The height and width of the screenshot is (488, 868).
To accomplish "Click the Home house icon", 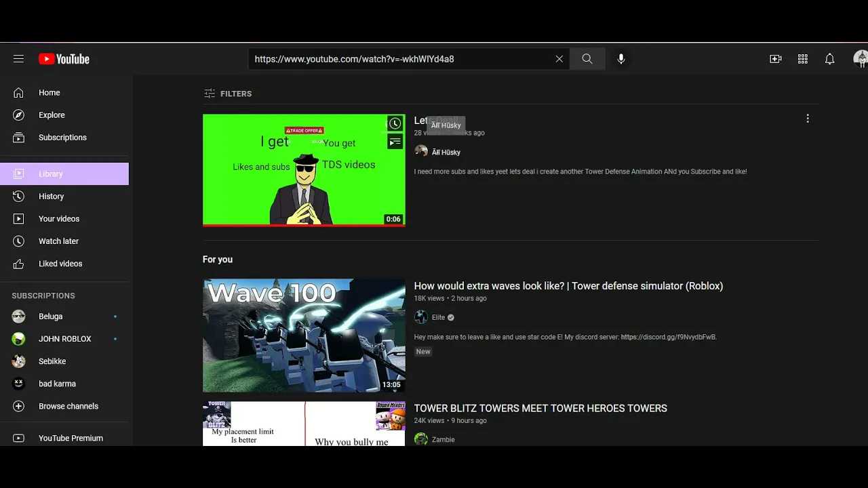I will (x=18, y=93).
